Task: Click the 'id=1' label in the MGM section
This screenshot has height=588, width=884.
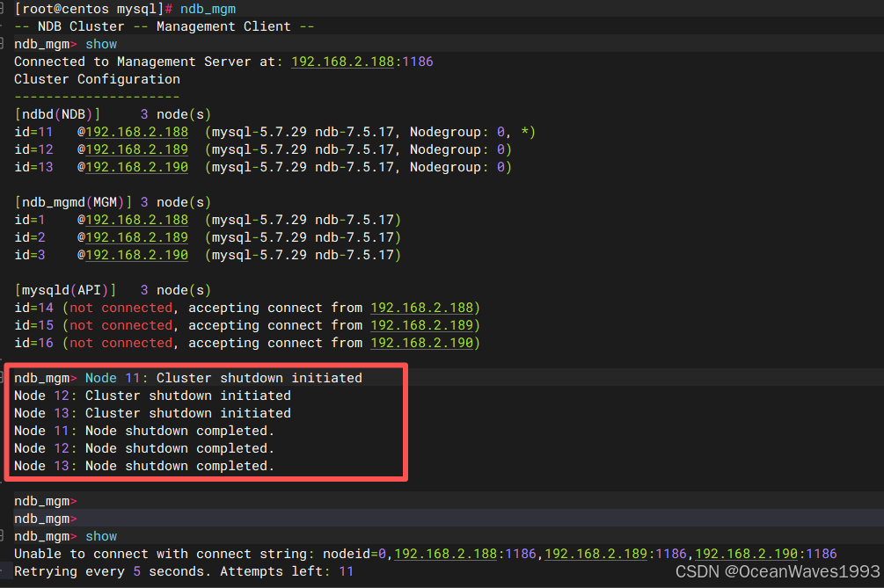Action: pyautogui.click(x=29, y=220)
